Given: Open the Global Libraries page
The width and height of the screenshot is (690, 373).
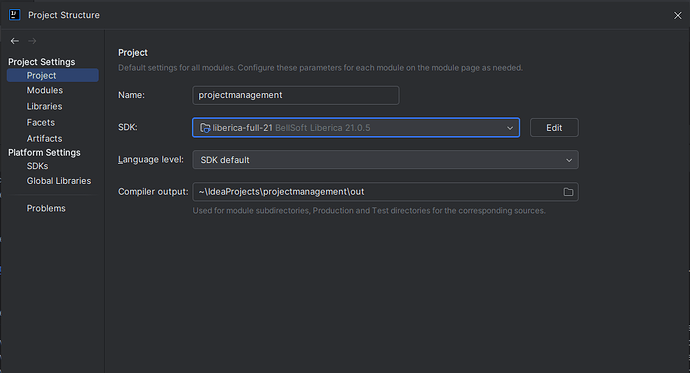Looking at the screenshot, I should (x=59, y=181).
